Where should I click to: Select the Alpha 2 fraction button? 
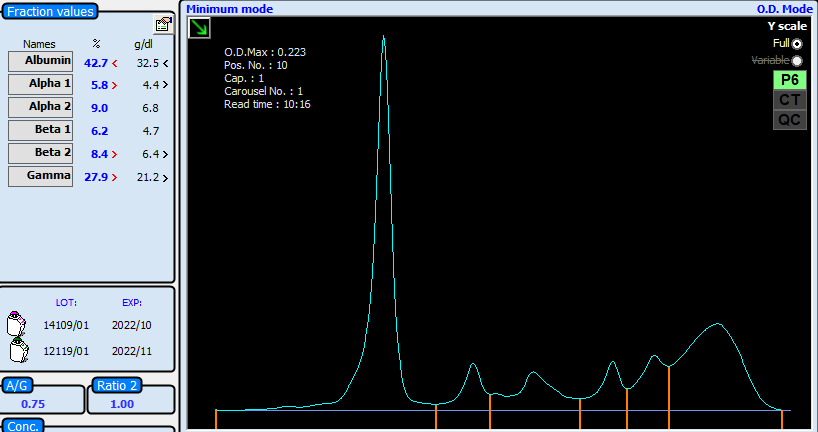tap(40, 107)
